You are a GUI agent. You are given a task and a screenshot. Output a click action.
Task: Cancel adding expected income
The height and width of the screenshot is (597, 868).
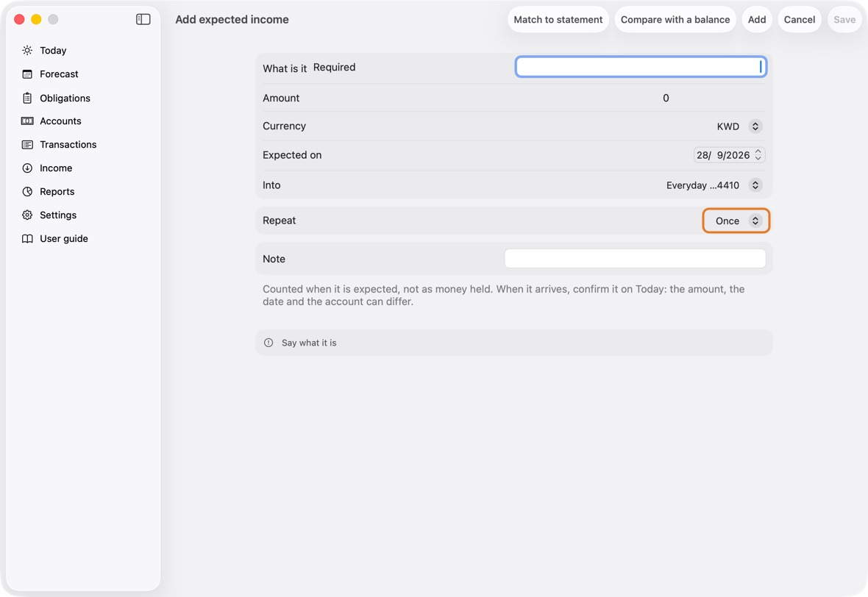[x=800, y=19]
